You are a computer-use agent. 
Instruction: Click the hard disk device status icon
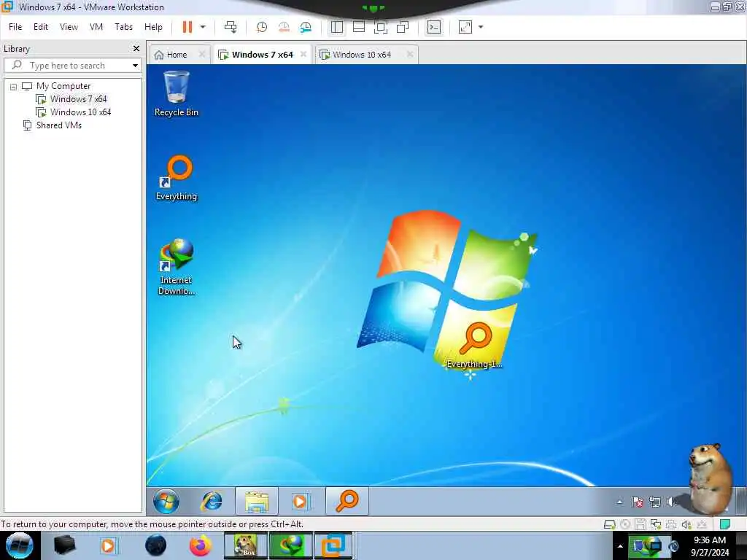click(x=609, y=525)
